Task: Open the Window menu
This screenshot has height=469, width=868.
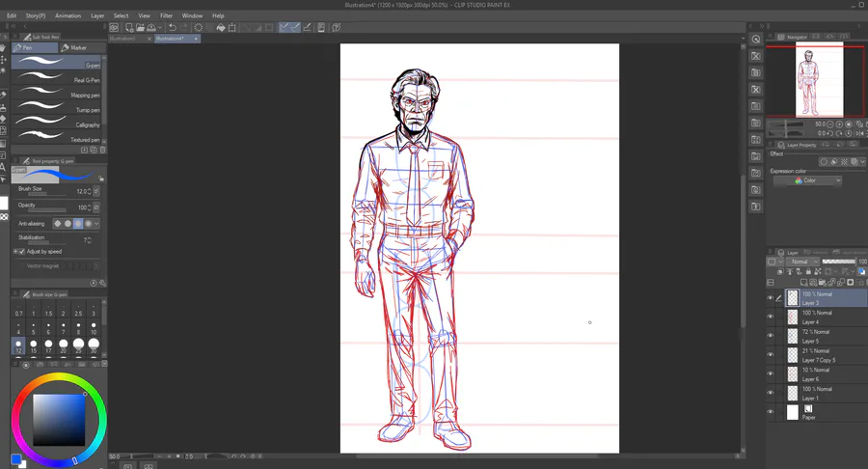Action: click(x=192, y=15)
